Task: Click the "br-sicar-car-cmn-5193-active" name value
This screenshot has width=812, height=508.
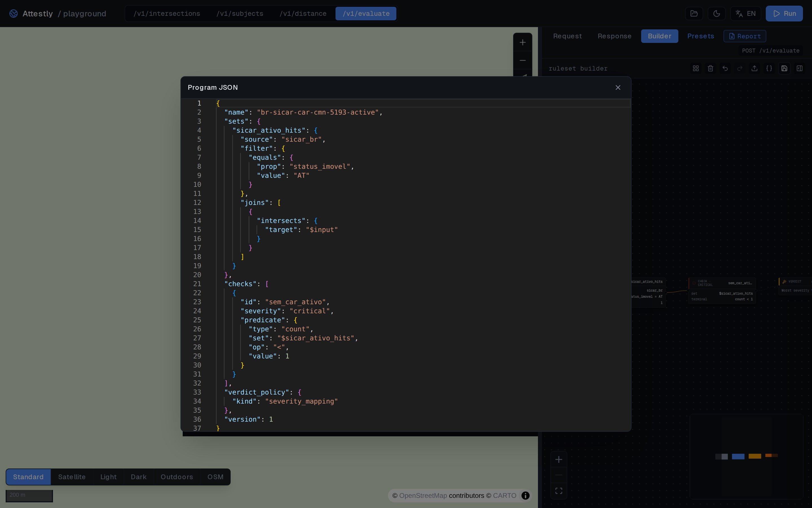Action: [317, 112]
